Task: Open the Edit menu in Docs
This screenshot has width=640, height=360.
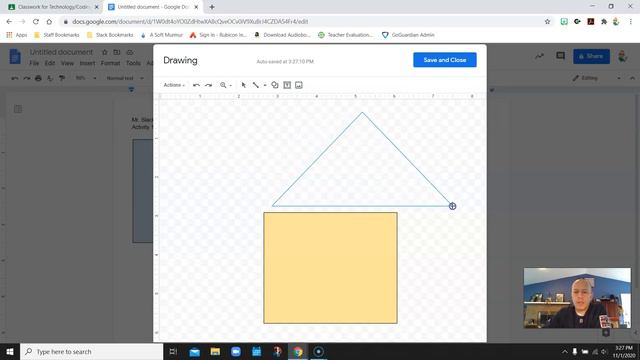Action: pos(50,63)
